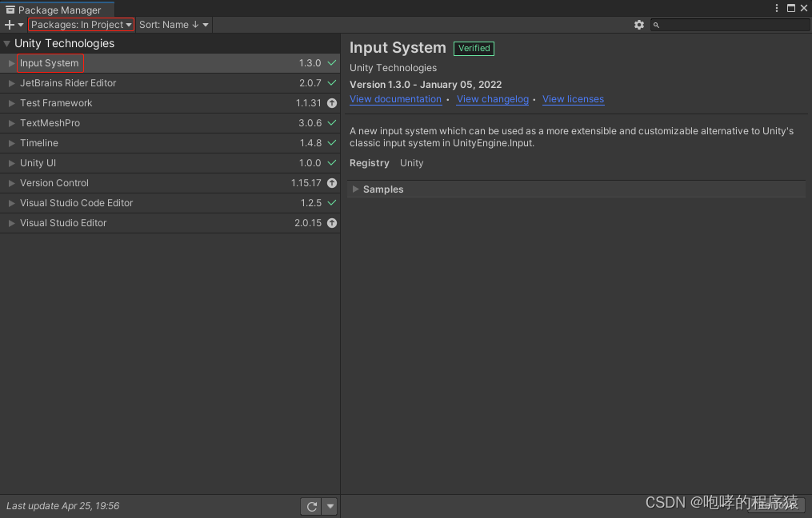Click the Input System title in details pane
The image size is (812, 518).
pos(398,48)
